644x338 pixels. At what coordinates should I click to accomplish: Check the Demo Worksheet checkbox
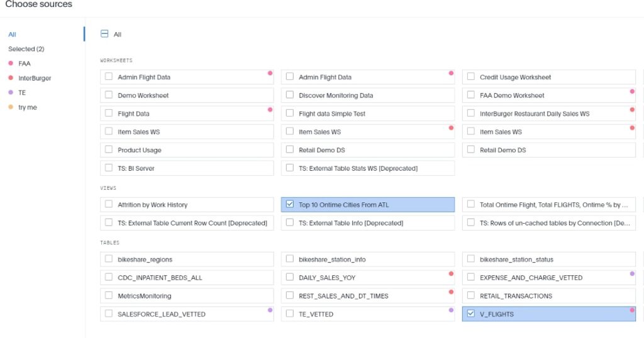click(x=109, y=95)
